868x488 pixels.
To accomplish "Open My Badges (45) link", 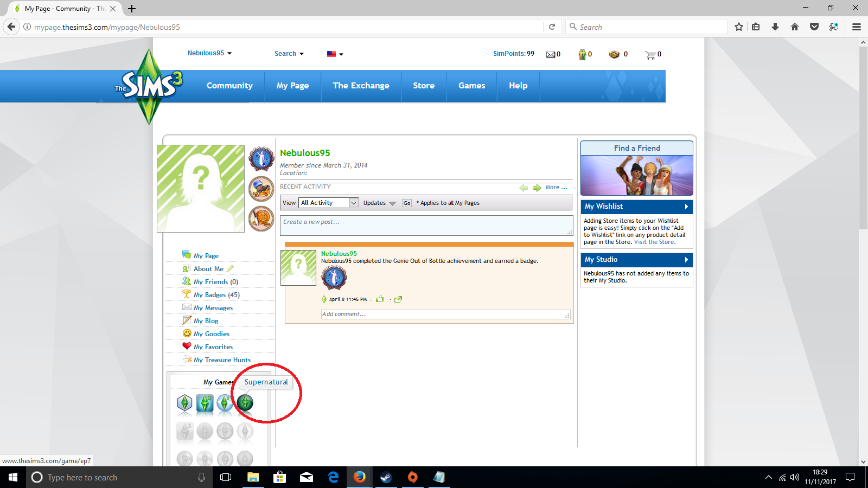I will tap(216, 295).
